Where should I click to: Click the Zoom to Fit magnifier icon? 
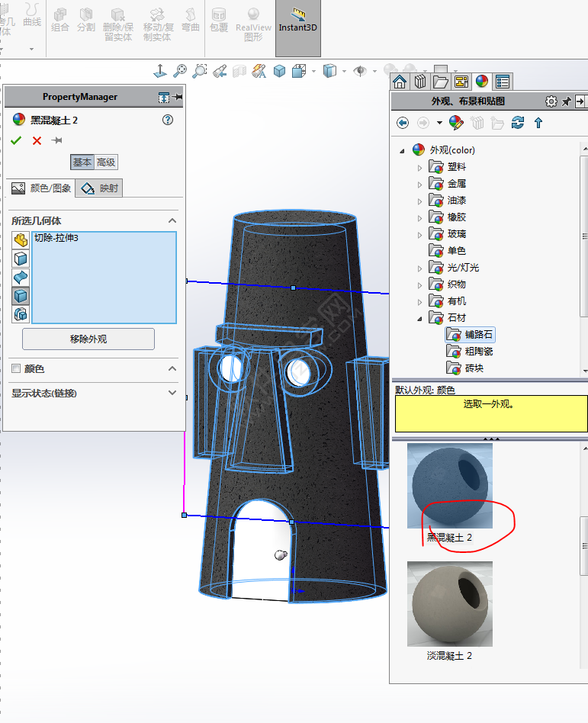(180, 71)
